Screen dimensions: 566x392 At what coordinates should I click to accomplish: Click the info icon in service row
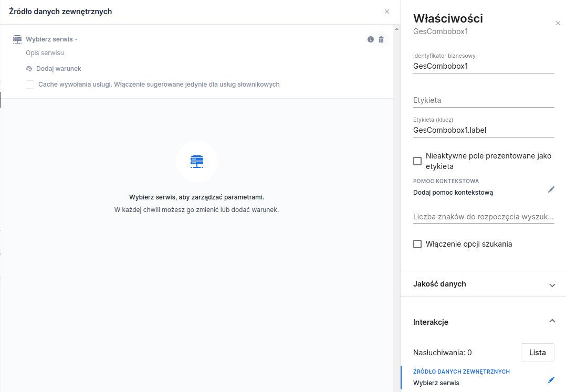click(371, 39)
